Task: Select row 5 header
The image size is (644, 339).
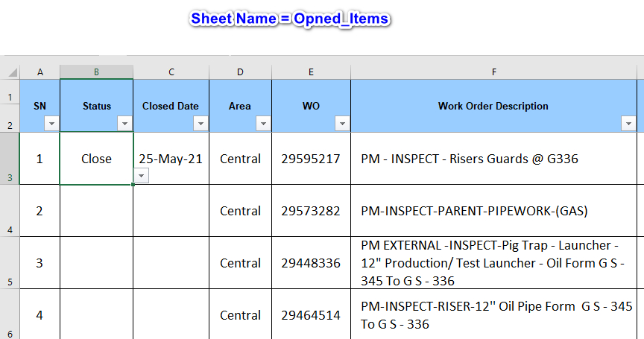Action: pos(10,263)
